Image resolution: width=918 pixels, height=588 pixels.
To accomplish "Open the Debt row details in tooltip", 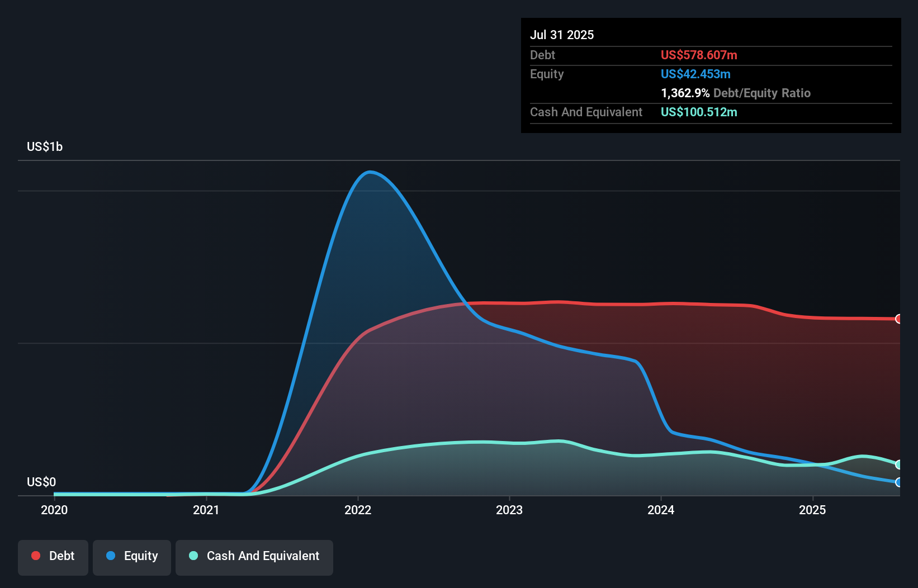I will 542,55.
